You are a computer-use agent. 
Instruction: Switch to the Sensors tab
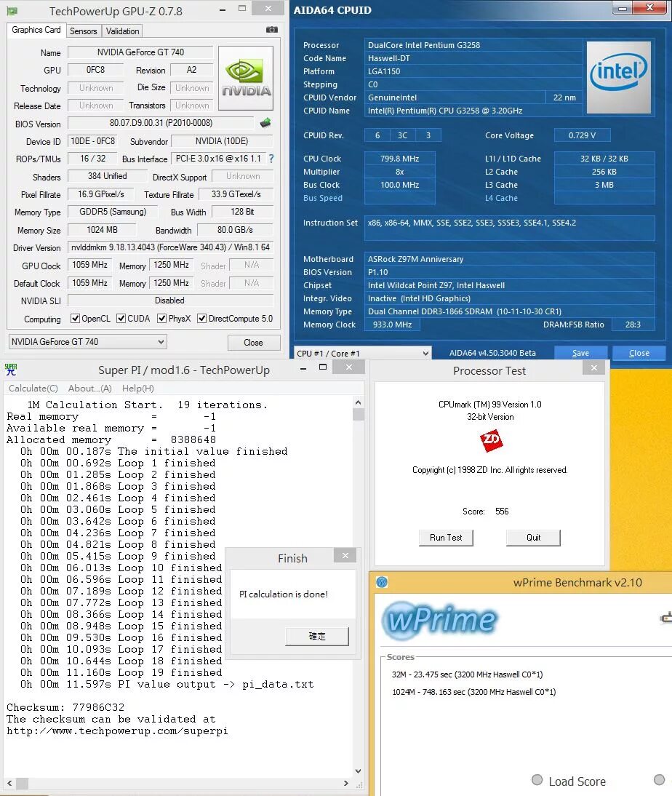coord(83,31)
